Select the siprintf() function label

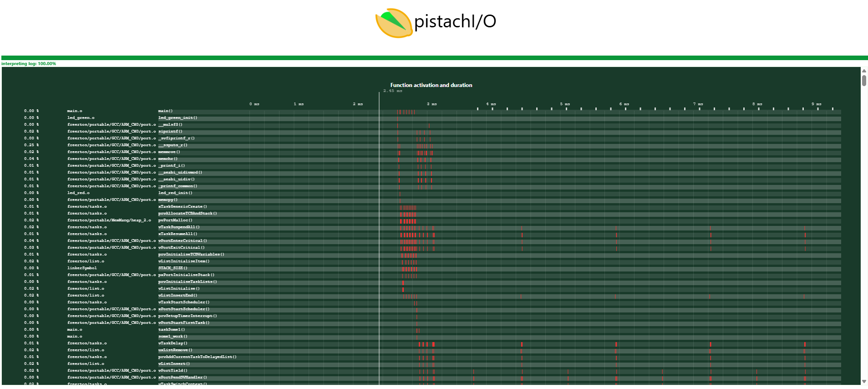click(x=170, y=132)
